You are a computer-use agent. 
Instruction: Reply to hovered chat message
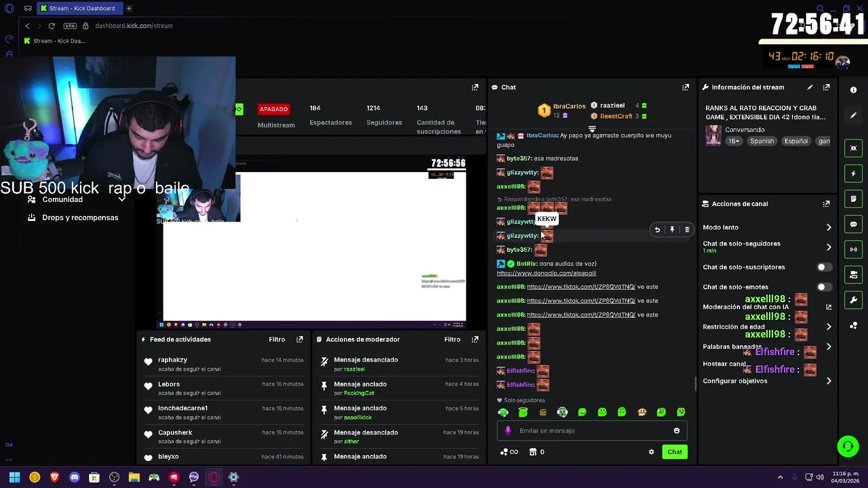coord(657,230)
